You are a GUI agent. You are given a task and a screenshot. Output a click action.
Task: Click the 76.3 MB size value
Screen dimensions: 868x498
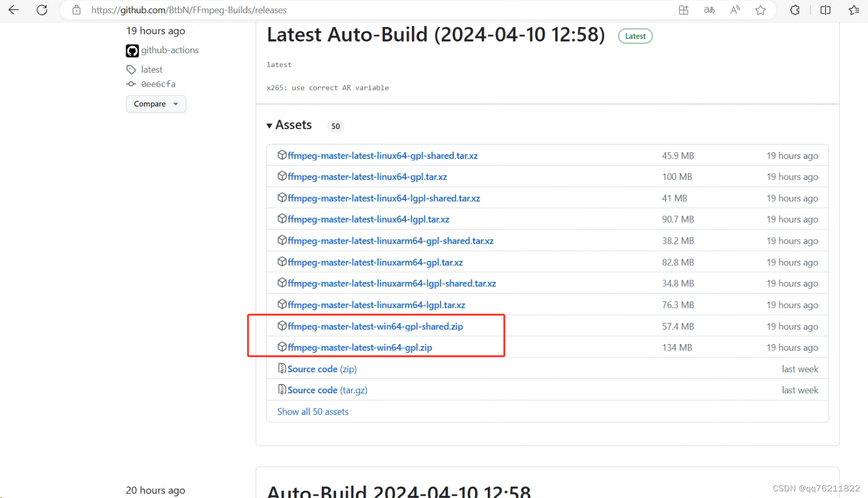678,305
